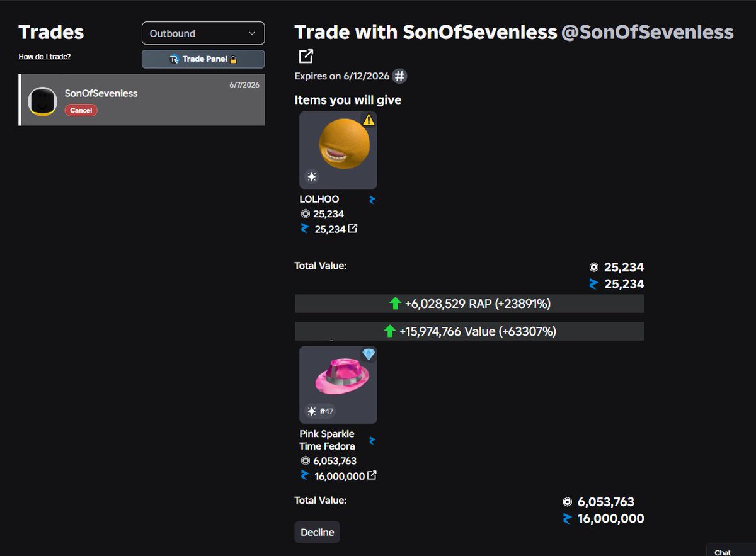Click the +15,974,766 Value difference bar

point(469,331)
